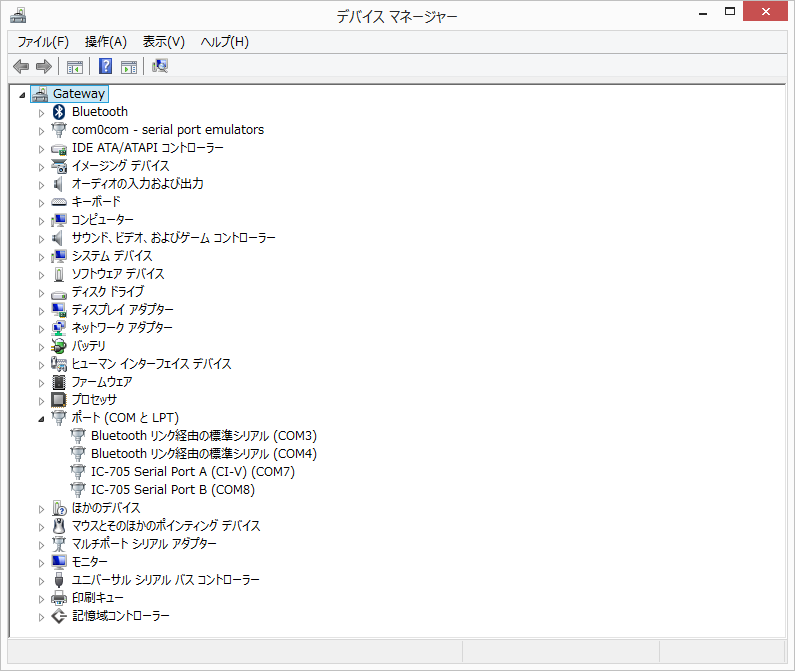Toggle the console tree pane toolbar icon
Viewport: 795px width, 671px height.
[75, 66]
